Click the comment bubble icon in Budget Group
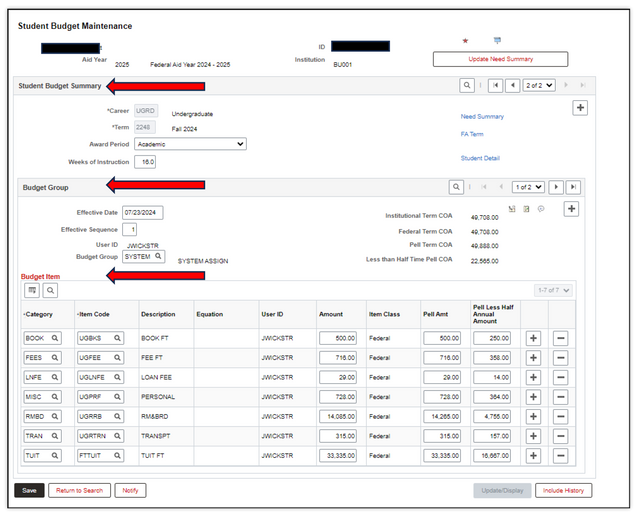This screenshot has height=515, width=636. click(x=541, y=209)
